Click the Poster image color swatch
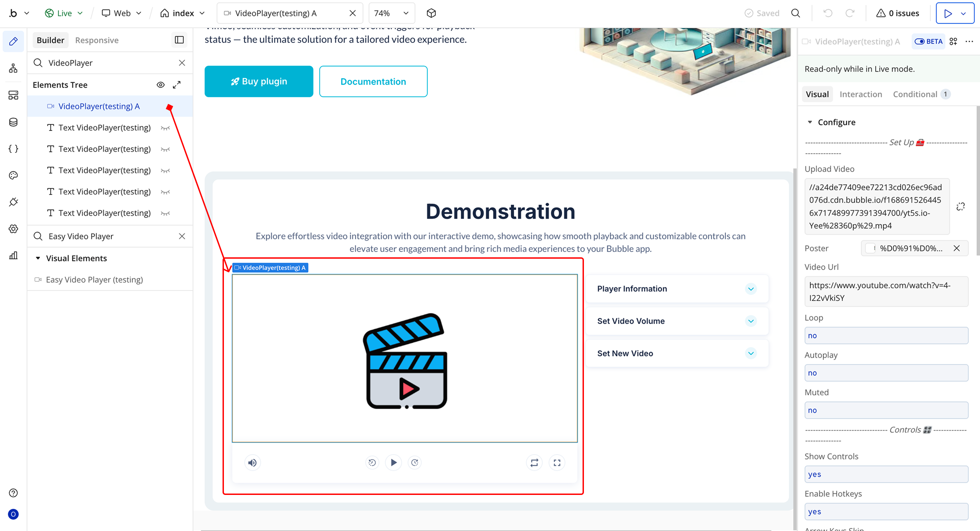The height and width of the screenshot is (531, 980). 870,248
